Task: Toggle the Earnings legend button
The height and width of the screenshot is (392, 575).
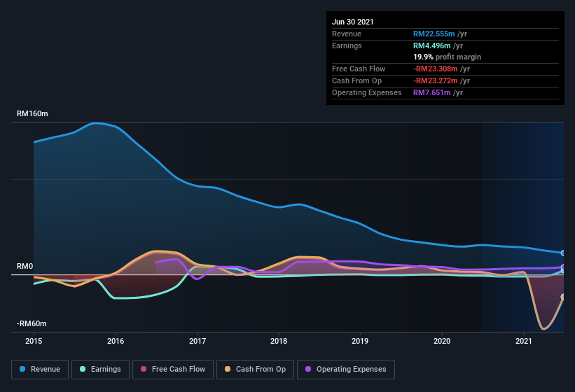Action: pyautogui.click(x=100, y=370)
